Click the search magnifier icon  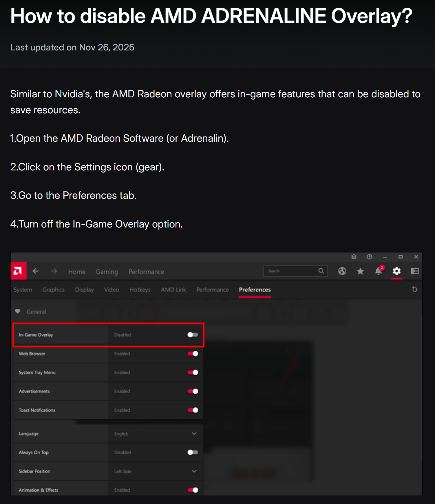click(x=321, y=271)
